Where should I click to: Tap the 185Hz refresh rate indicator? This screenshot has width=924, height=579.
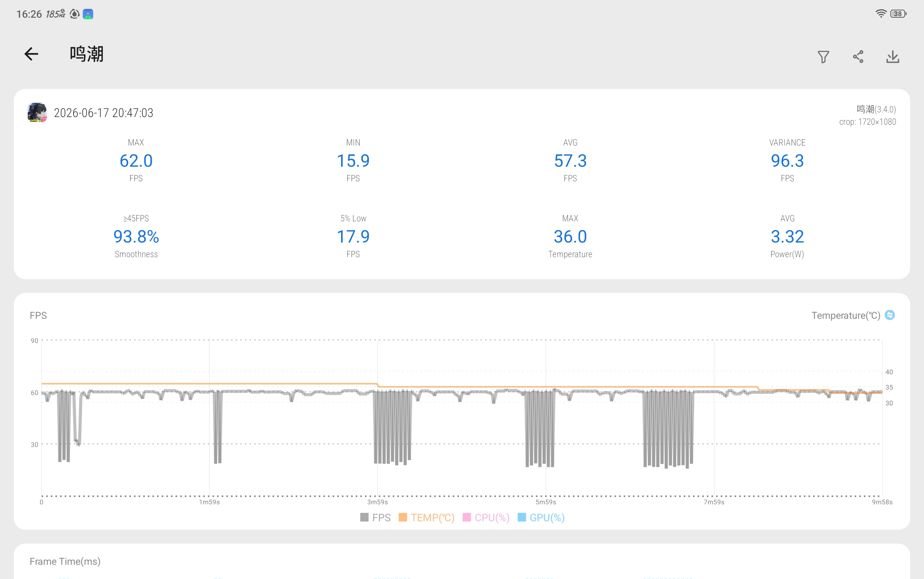tap(55, 14)
